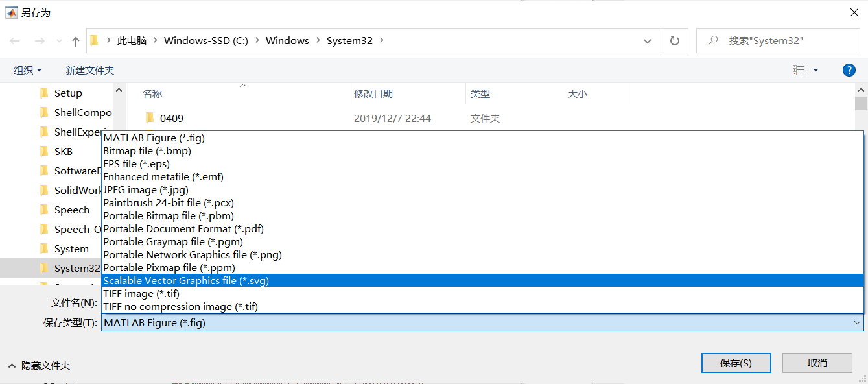The width and height of the screenshot is (868, 384).
Task: Click the folder icon in the address bar
Action: coord(95,40)
